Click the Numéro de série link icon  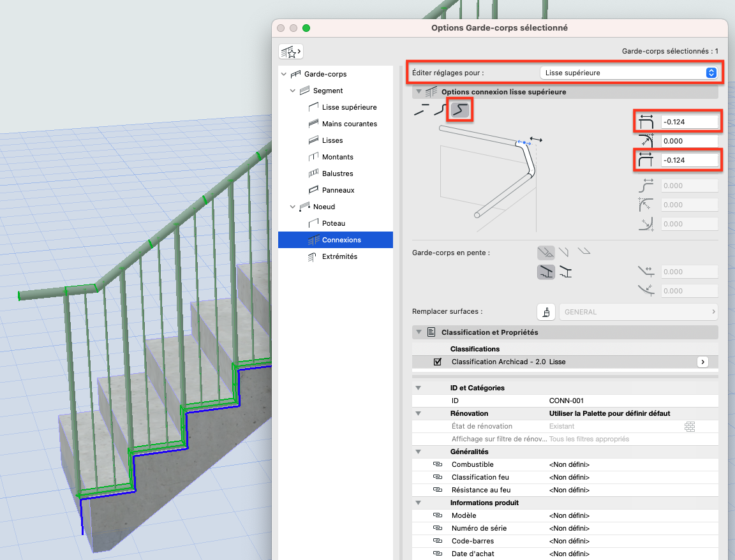click(437, 528)
